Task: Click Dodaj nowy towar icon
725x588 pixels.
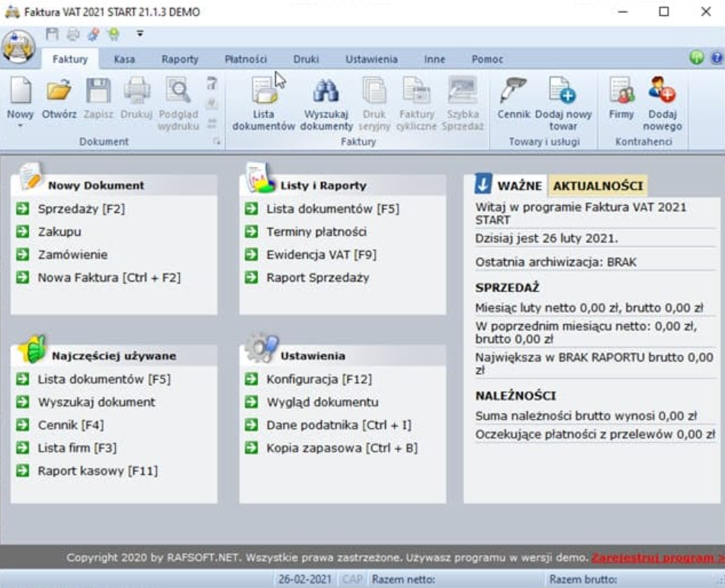Action: (x=563, y=95)
